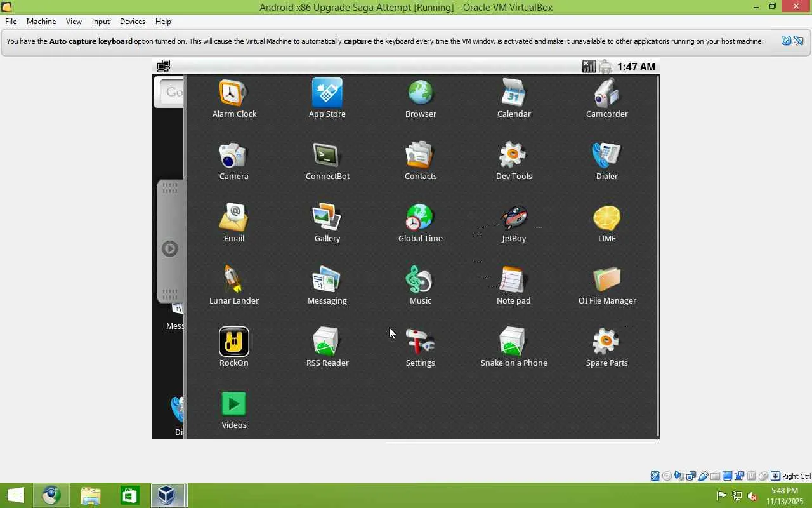Open the taskbar clock and date
Viewport: 812px width, 508px height.
pos(785,496)
